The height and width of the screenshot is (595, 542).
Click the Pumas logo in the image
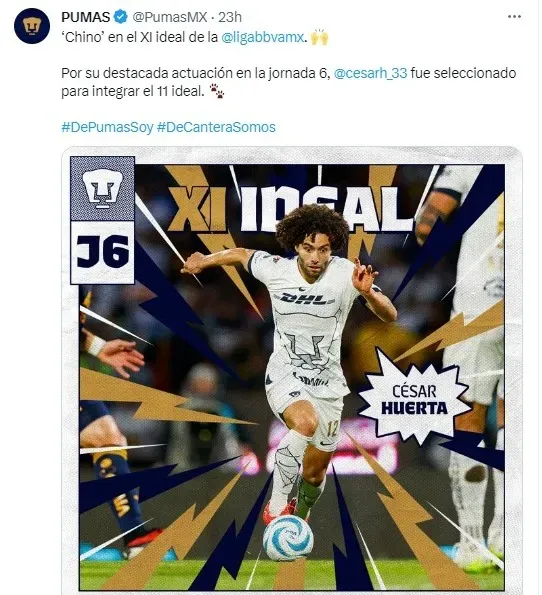(x=102, y=189)
